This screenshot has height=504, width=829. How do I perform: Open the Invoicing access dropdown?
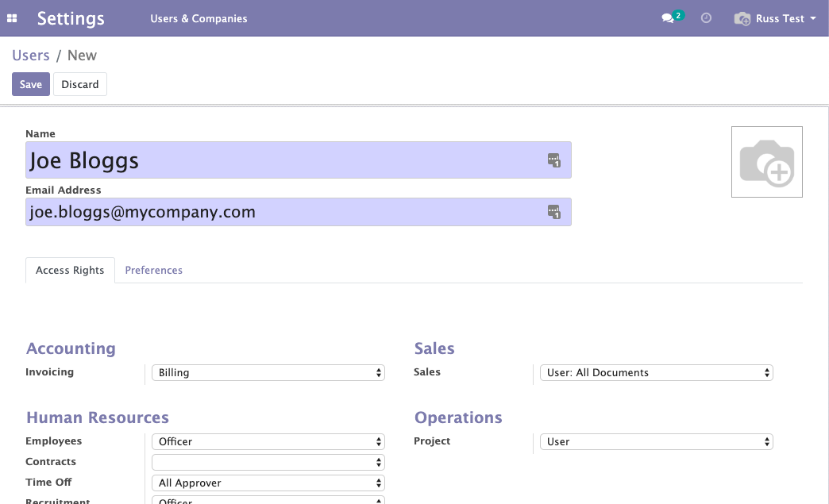[x=268, y=372]
